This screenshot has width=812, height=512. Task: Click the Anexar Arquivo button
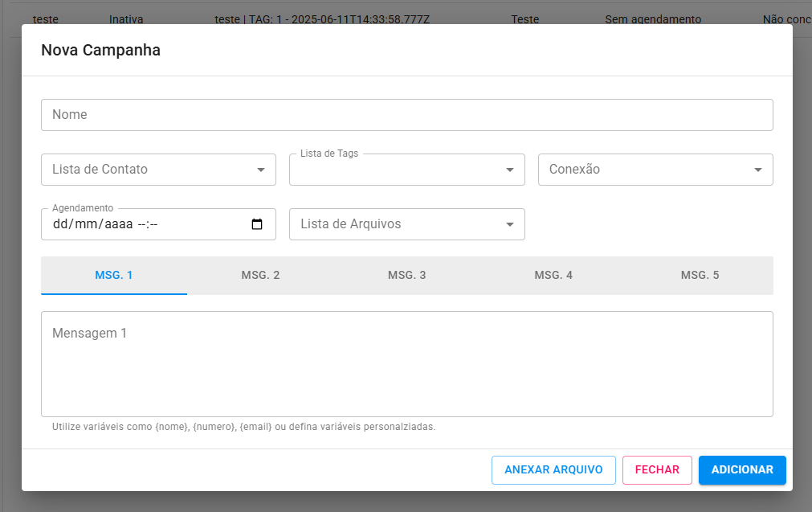(x=553, y=470)
